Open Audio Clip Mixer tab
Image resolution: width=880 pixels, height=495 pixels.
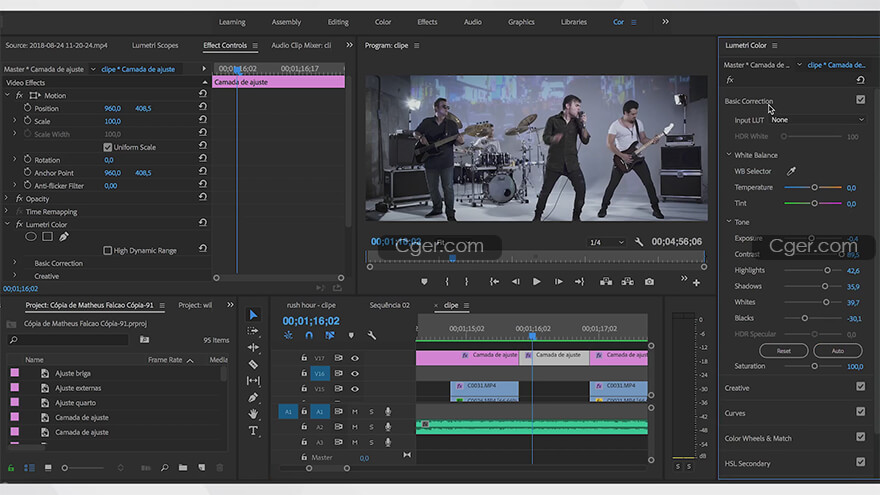click(x=301, y=45)
